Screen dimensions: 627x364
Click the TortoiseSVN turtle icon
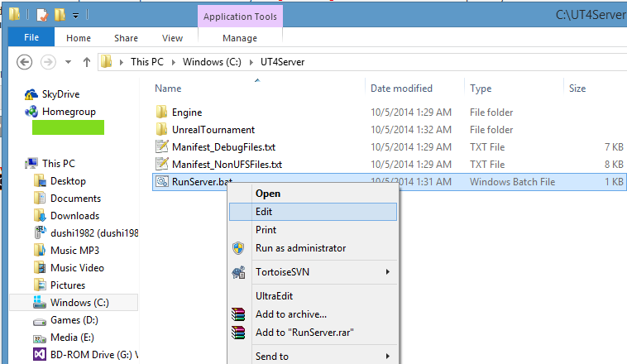238,272
